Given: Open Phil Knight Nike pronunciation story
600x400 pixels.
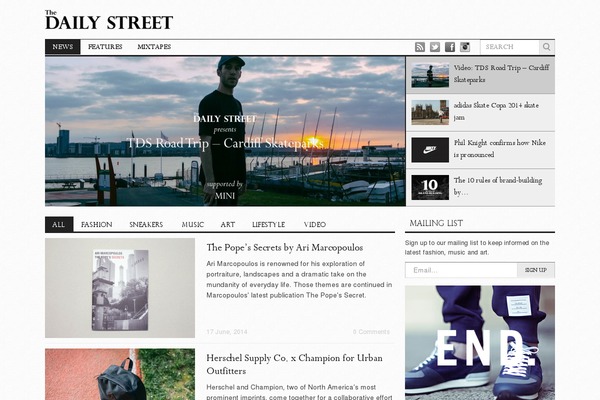Looking at the screenshot, I should [x=500, y=149].
